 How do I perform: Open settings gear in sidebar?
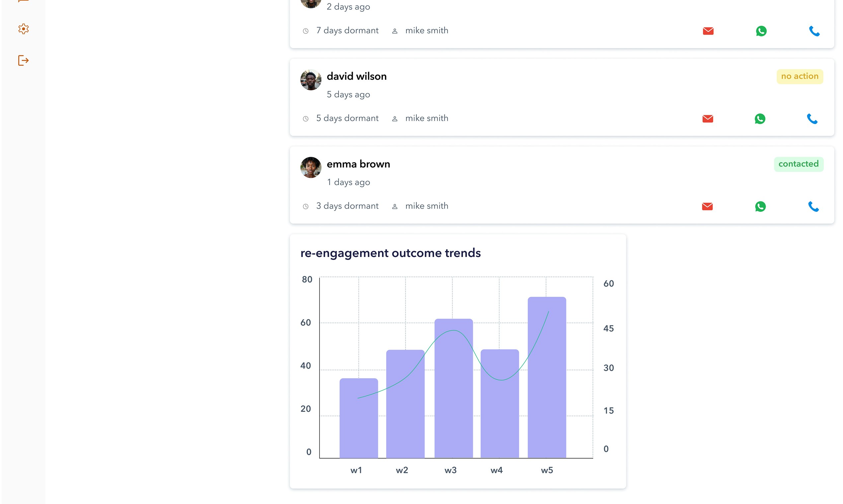coord(23,29)
